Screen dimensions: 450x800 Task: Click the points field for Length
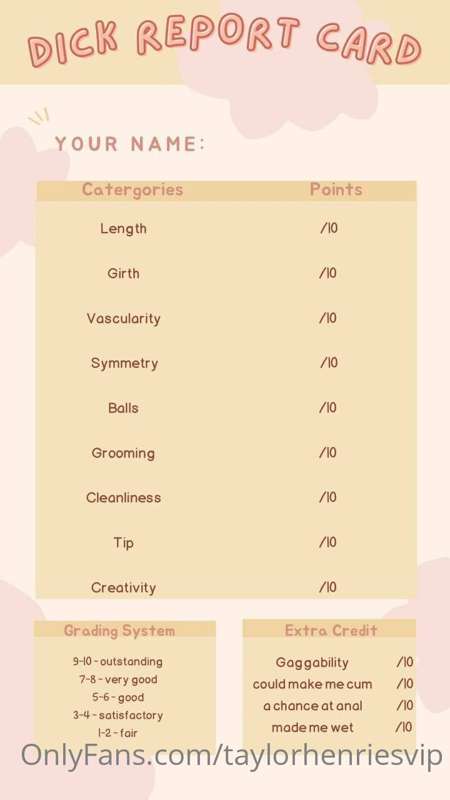[x=328, y=228]
